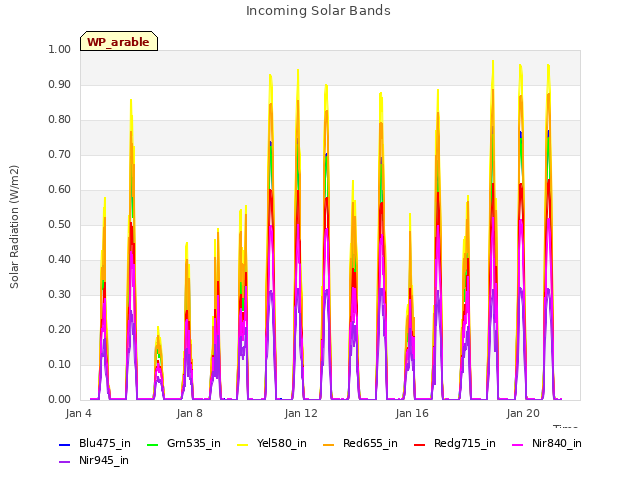Image resolution: width=640 pixels, height=480 pixels.
Task: Click the Grn535_in legend color swatch
Action: tap(152, 444)
